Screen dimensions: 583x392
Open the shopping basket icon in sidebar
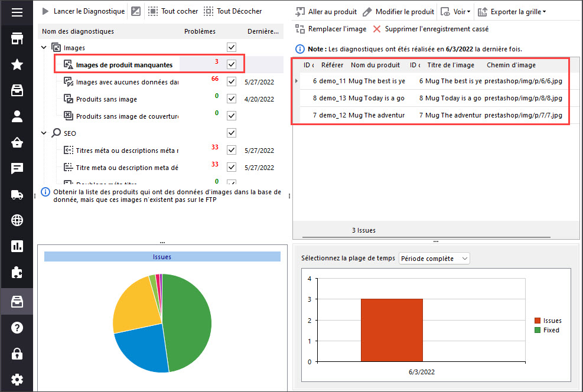(17, 142)
